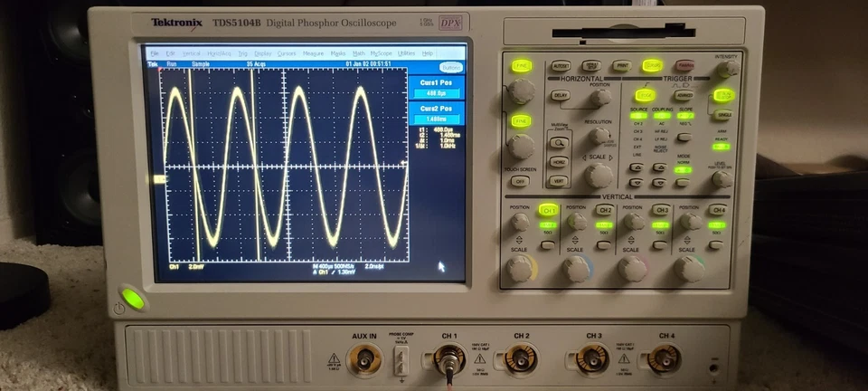Click the green power button on the front panel
Screen dimensions: 868x391
(x=133, y=299)
